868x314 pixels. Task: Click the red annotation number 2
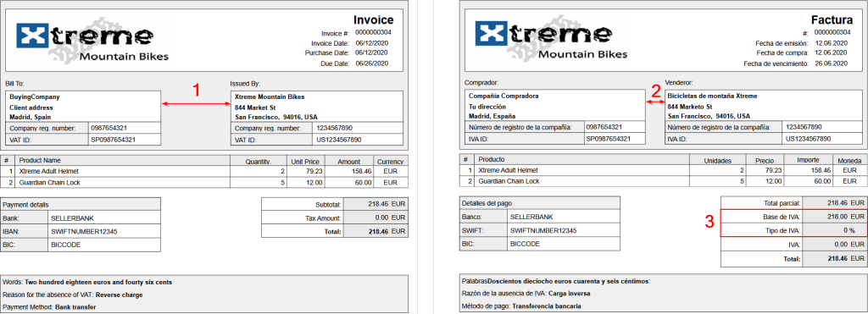tap(655, 91)
